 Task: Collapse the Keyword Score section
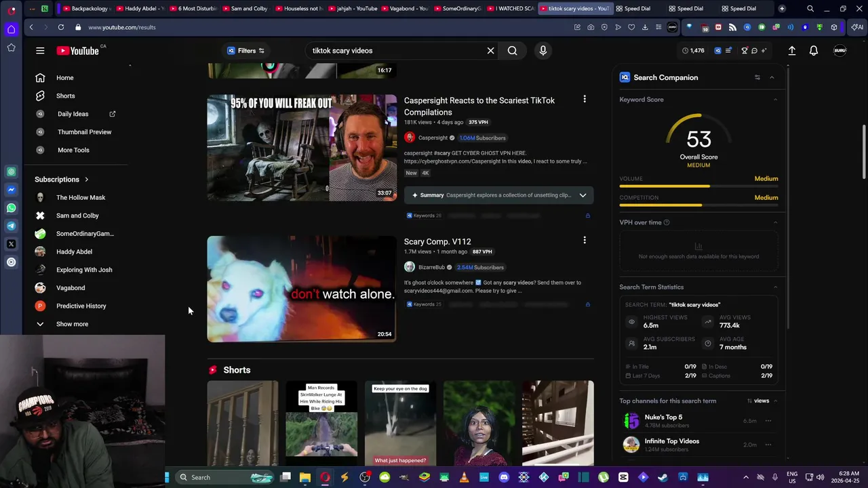[x=775, y=100]
